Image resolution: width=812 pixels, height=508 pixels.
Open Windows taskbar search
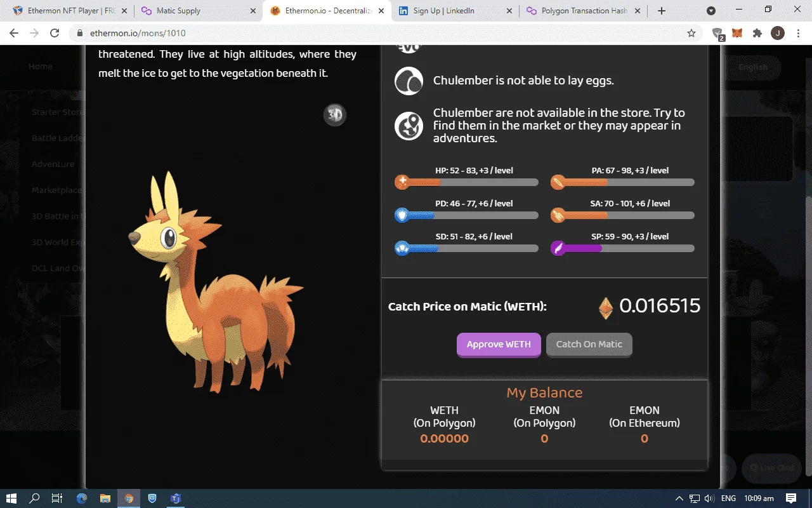pos(35,498)
